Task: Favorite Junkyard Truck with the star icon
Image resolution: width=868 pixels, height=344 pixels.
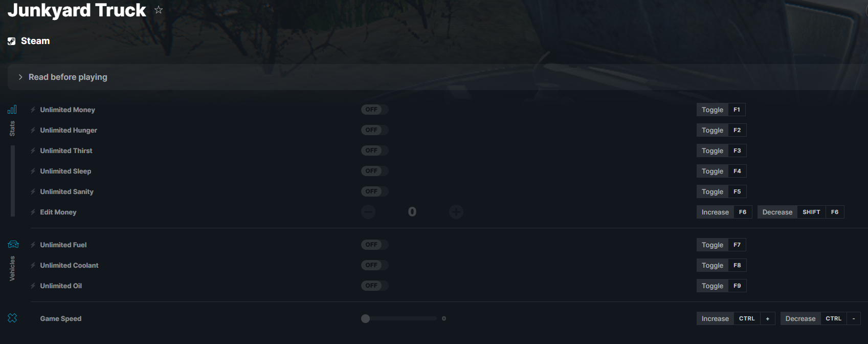Action: [x=159, y=10]
